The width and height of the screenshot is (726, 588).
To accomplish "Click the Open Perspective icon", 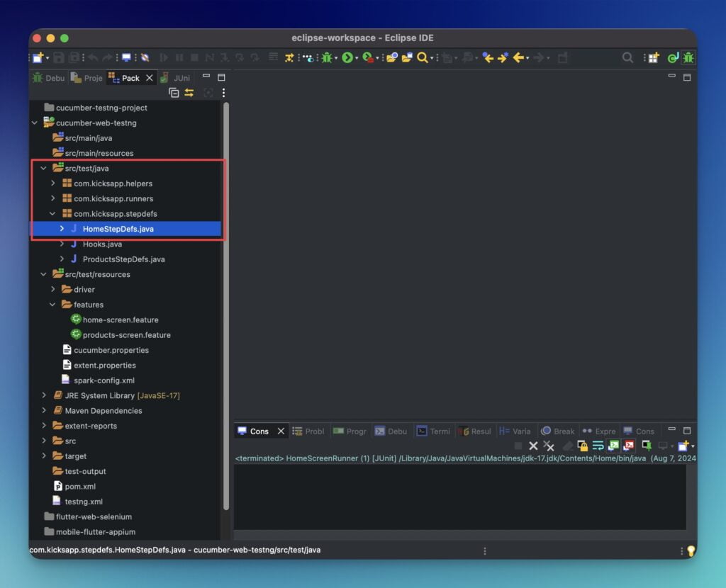I will (x=653, y=58).
